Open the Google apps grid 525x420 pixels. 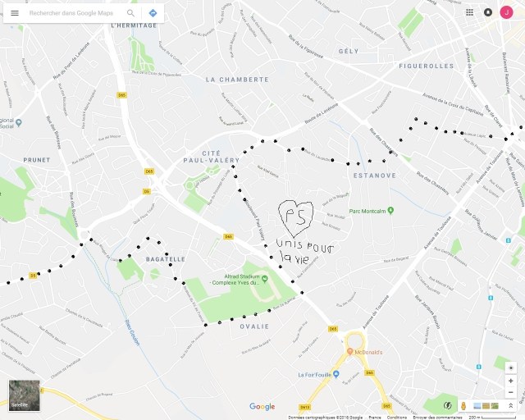point(469,12)
